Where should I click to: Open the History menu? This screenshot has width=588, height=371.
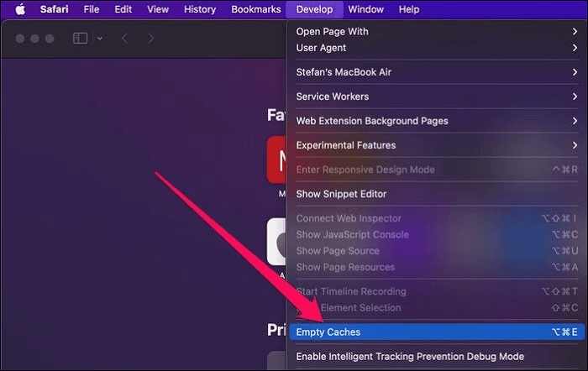click(x=200, y=9)
